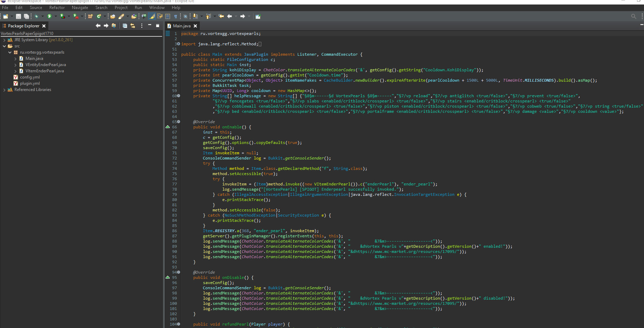Toggle Link with Editor in Package Explorer
644x328 pixels.
tap(133, 26)
